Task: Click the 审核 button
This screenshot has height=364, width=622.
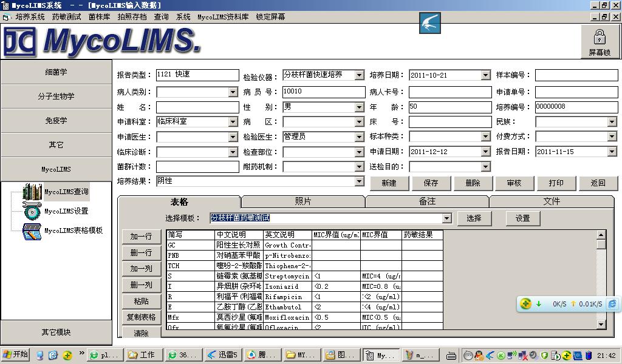Action: coord(514,183)
